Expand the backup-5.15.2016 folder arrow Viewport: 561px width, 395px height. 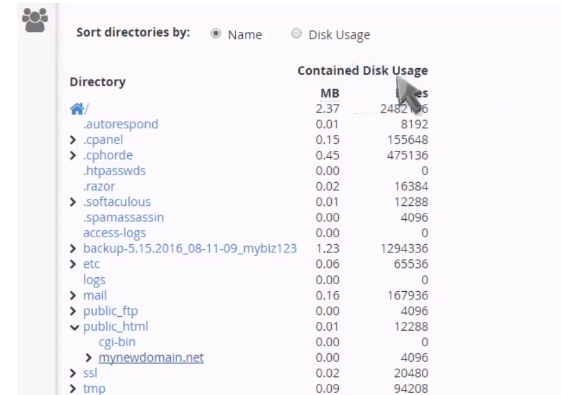pyautogui.click(x=73, y=249)
